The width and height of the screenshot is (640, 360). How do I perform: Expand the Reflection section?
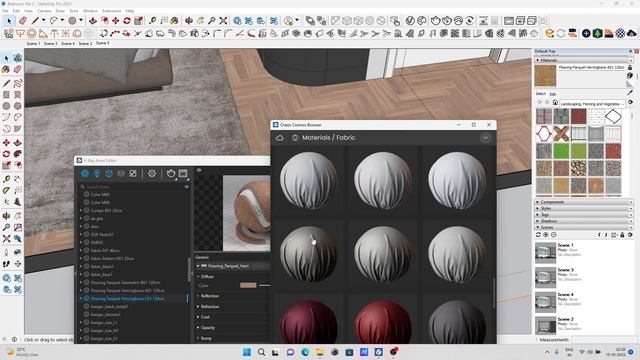[x=210, y=296]
